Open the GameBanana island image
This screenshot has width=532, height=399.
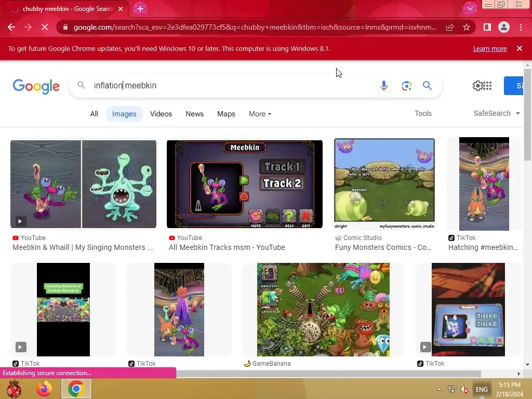pos(323,310)
